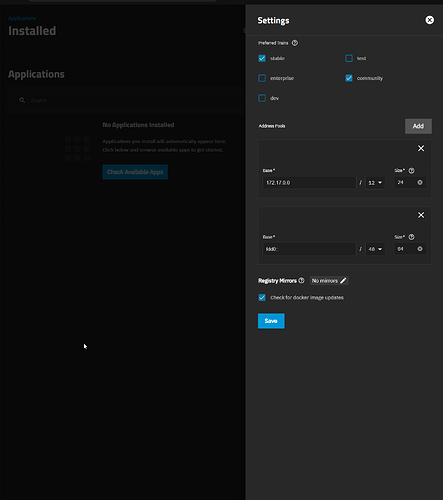Open the prefix dropdown showing 12
The image size is (443, 500).
pos(375,183)
